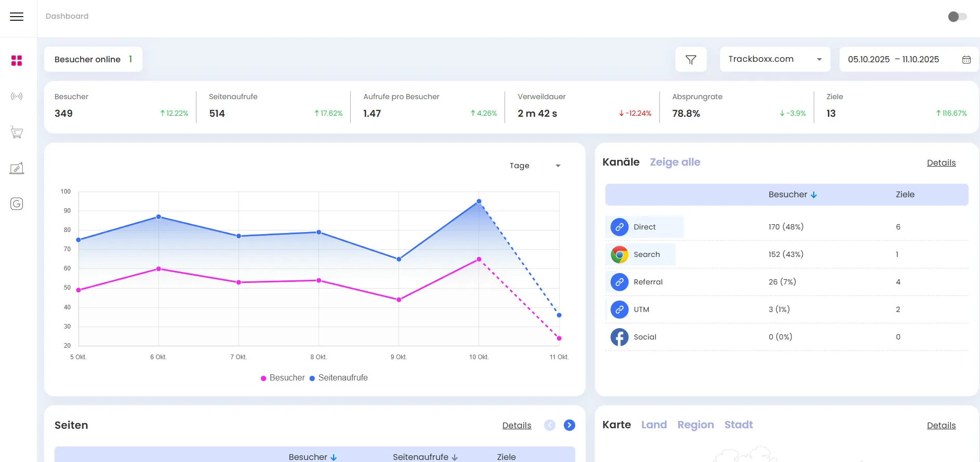Toggle the dark mode switch
The width and height of the screenshot is (980, 462).
(x=957, y=17)
